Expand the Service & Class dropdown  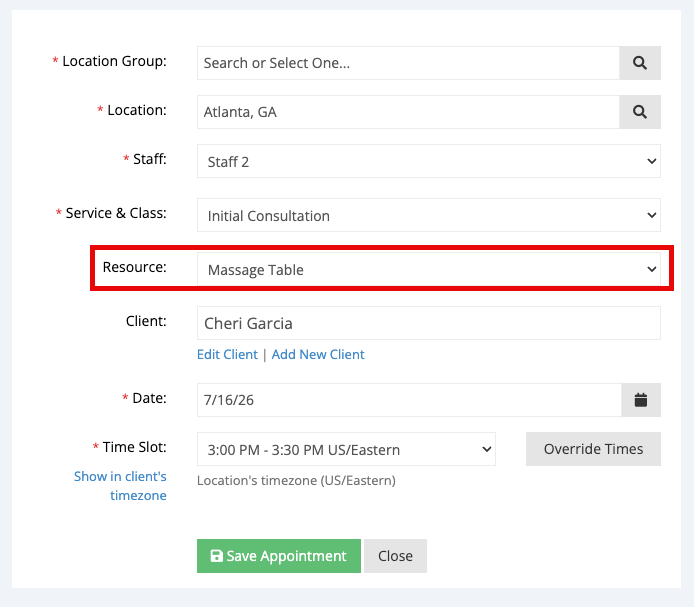(x=429, y=215)
